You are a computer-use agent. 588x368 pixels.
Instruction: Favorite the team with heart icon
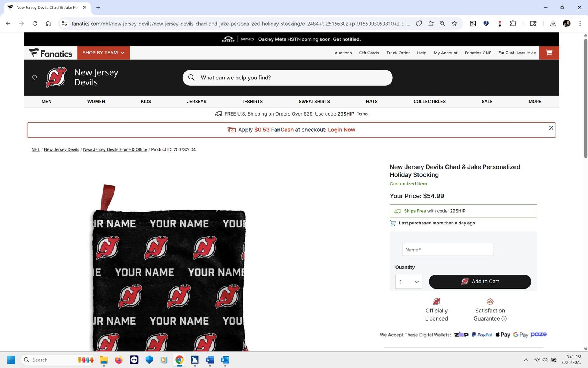point(35,78)
